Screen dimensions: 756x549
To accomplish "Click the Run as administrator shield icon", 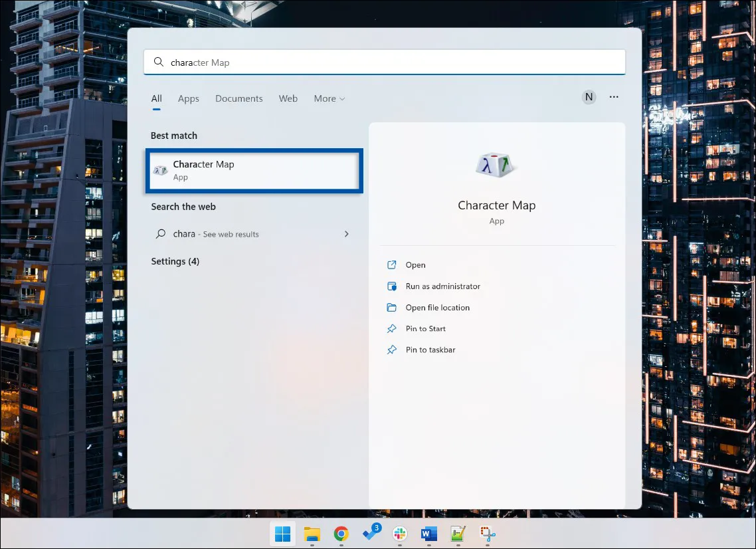I will 391,286.
